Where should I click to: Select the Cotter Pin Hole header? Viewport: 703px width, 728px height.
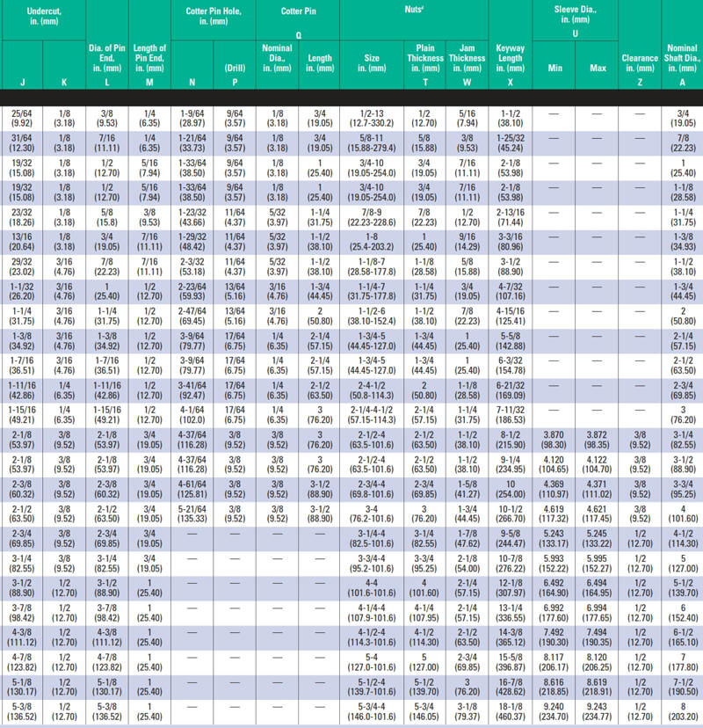click(213, 17)
